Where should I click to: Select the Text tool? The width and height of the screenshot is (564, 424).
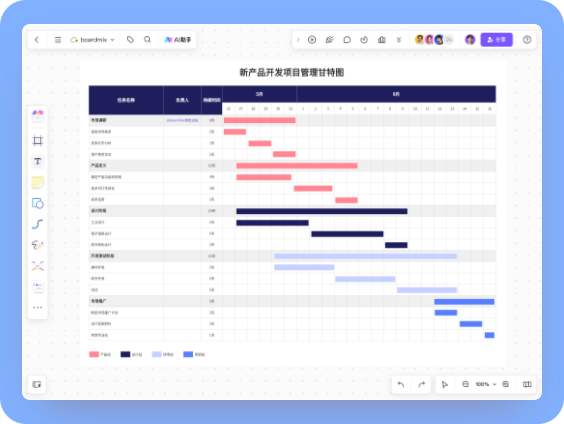click(x=37, y=161)
